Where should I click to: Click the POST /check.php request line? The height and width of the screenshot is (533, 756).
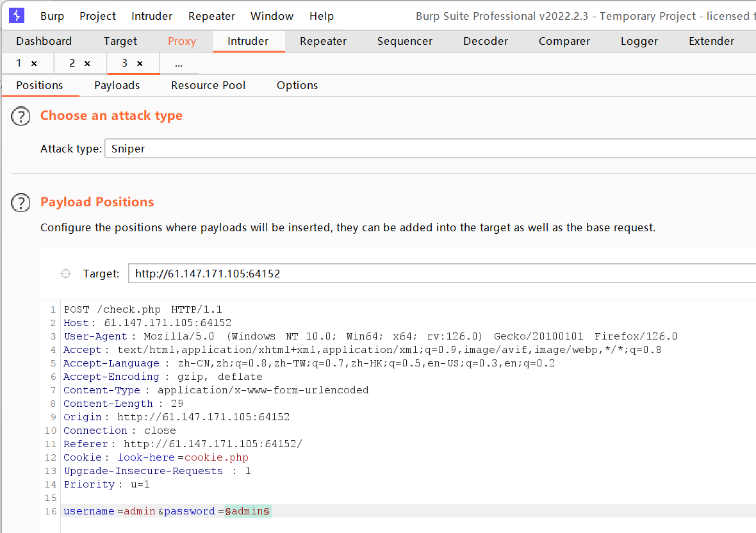tap(143, 309)
